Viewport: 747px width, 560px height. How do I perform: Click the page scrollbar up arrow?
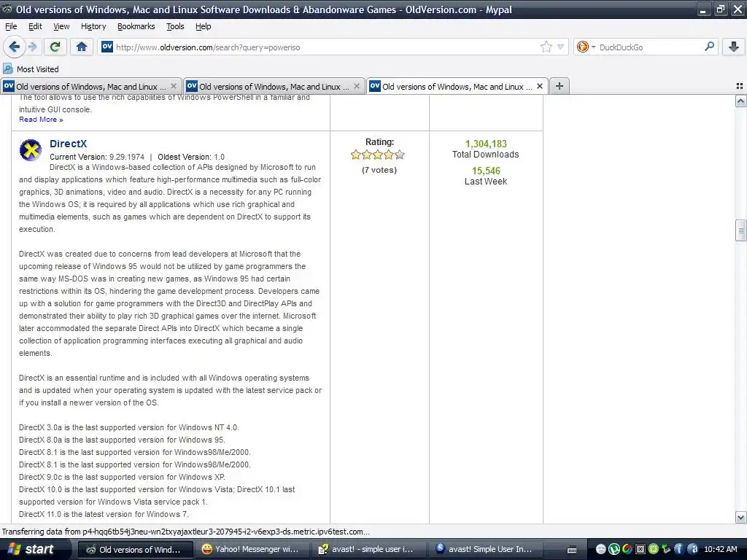[740, 101]
